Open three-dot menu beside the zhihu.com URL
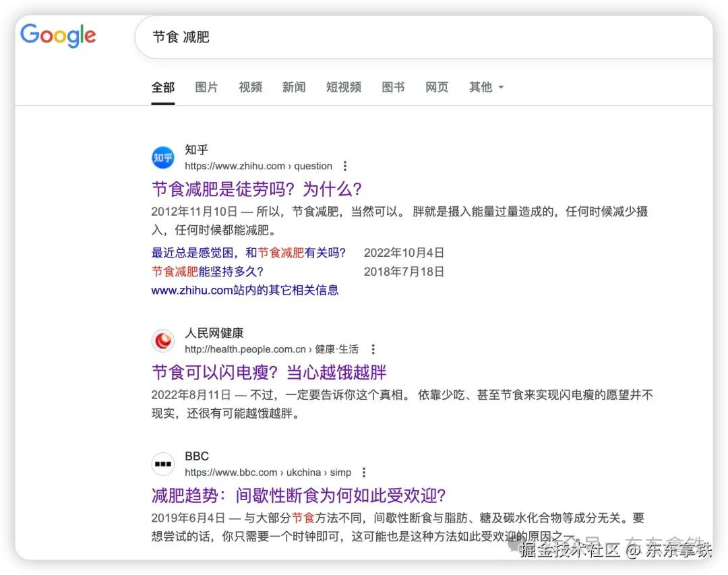This screenshot has height=575, width=728. pos(345,166)
